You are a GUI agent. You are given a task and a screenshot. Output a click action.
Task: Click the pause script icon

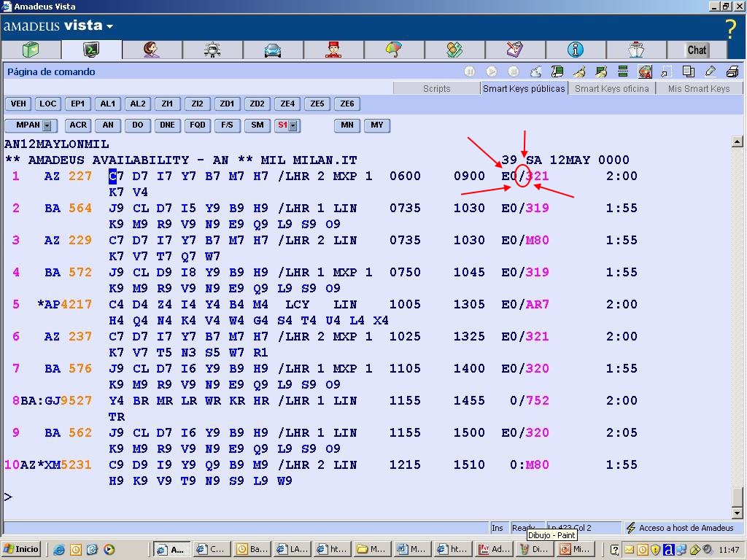pyautogui.click(x=469, y=71)
